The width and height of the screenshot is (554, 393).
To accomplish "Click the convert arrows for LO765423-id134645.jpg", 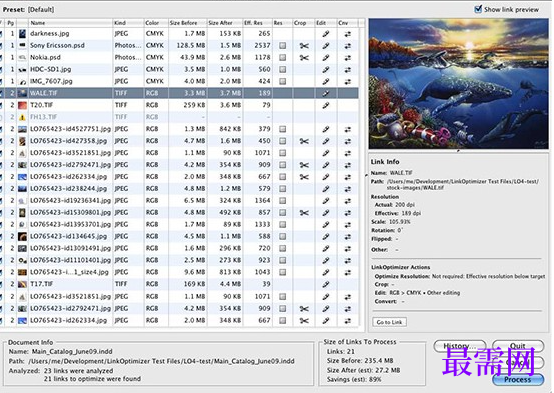I will (348, 236).
